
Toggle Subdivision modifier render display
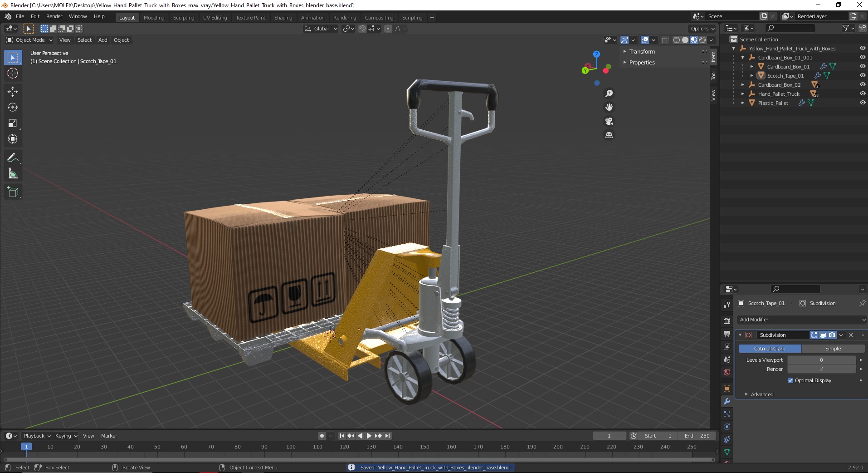click(832, 335)
